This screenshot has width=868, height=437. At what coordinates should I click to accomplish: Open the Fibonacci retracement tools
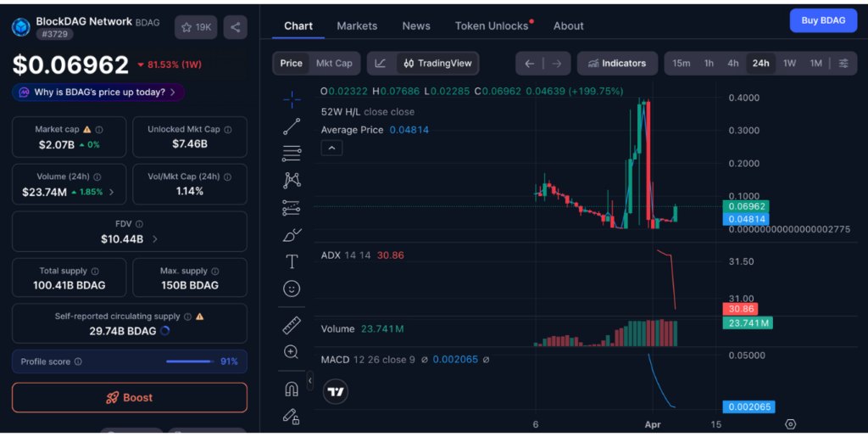pos(292,154)
